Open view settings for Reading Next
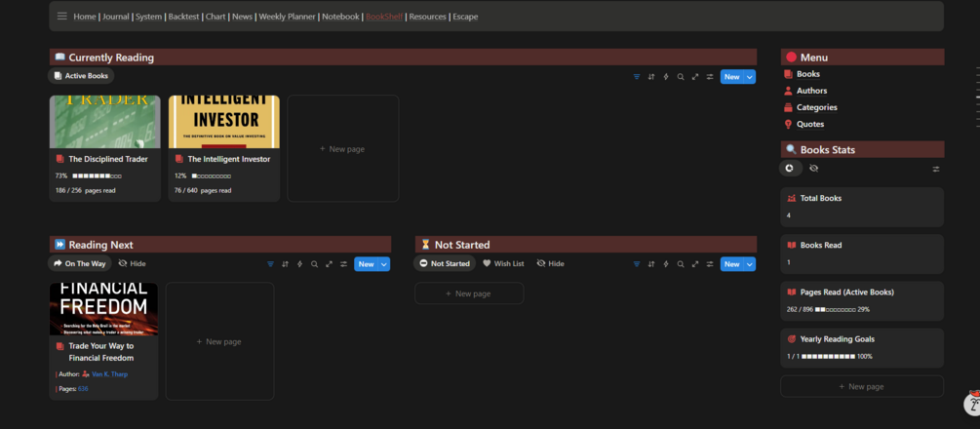The width and height of the screenshot is (980, 429). (344, 264)
